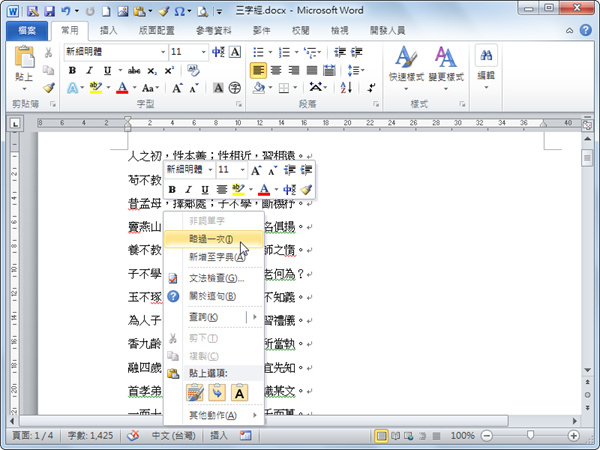This screenshot has width=600, height=450.
Task: Expand 查詢 submenu in context menu
Action: pos(214,317)
